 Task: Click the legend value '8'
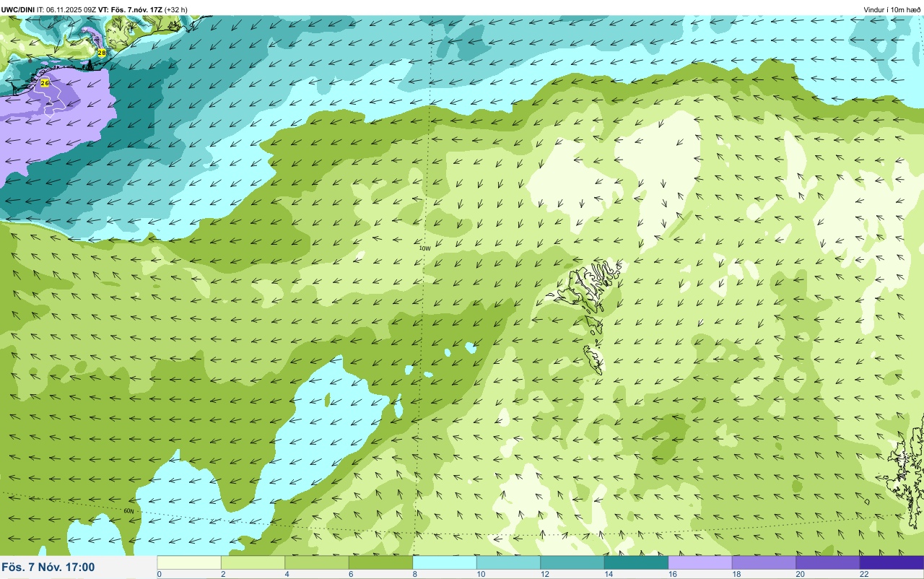[414, 574]
